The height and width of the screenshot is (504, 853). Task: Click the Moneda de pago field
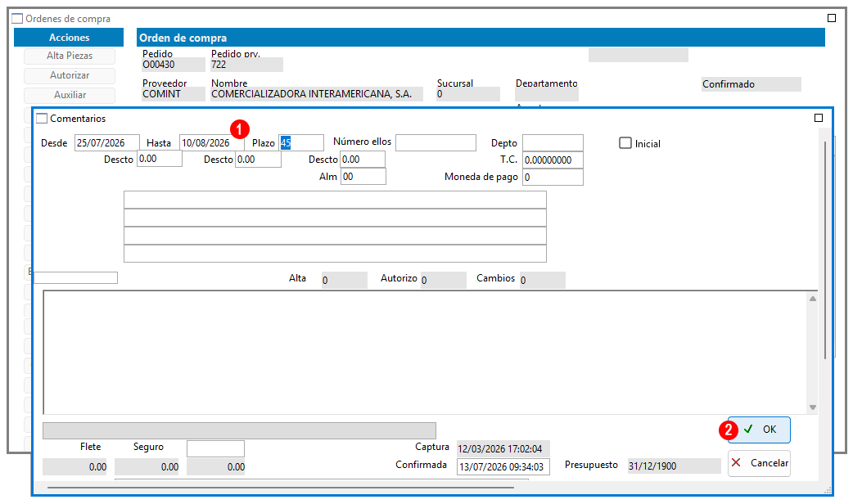[553, 177]
